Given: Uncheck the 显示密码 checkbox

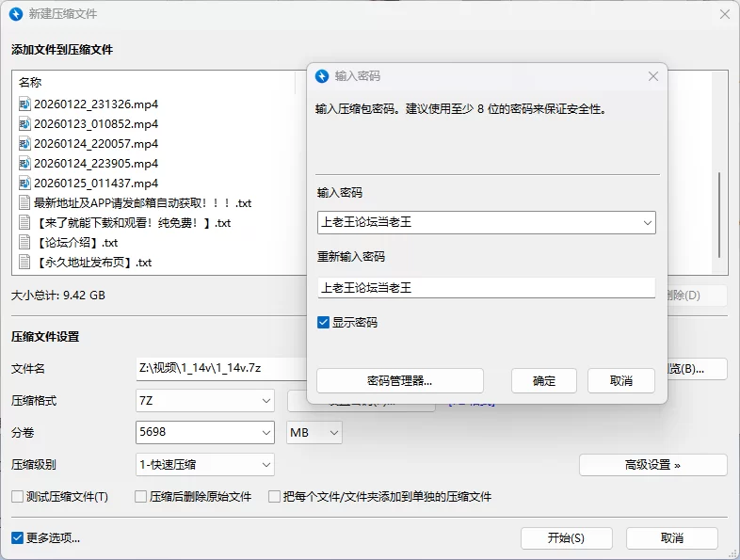Looking at the screenshot, I should click(323, 322).
